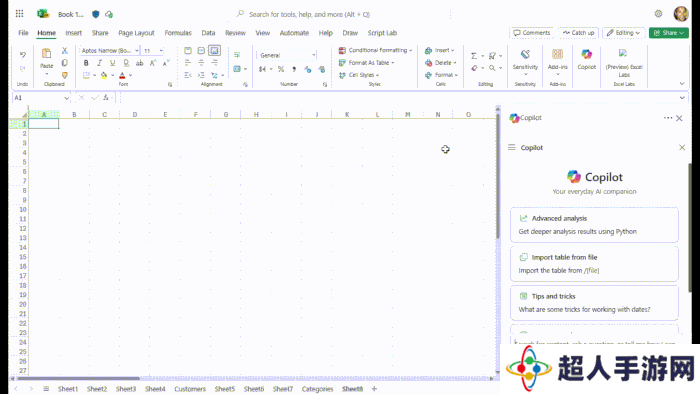The width and height of the screenshot is (700, 394).
Task: Open font size dropdown
Action: (x=161, y=50)
